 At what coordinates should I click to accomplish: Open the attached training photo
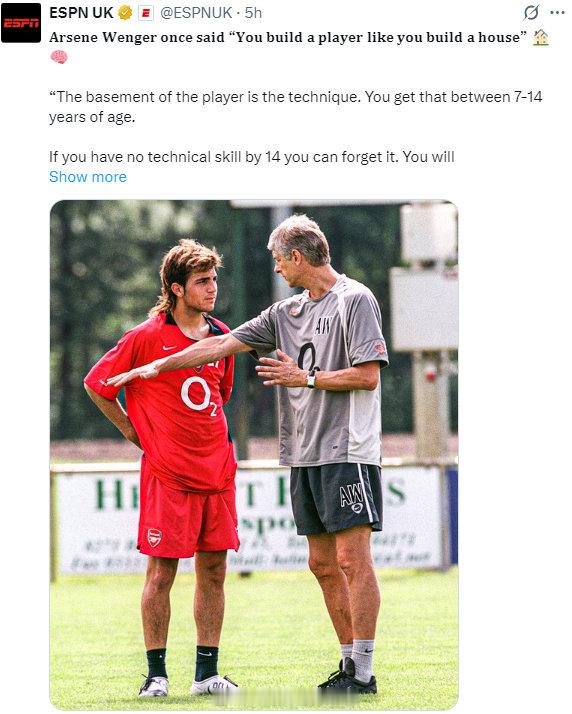(x=254, y=455)
